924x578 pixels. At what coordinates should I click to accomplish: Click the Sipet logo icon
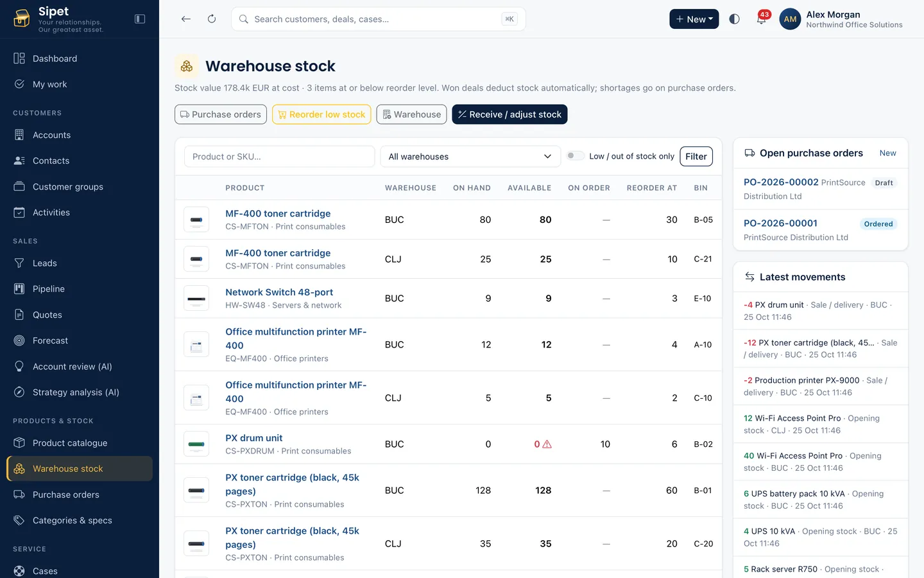(22, 18)
